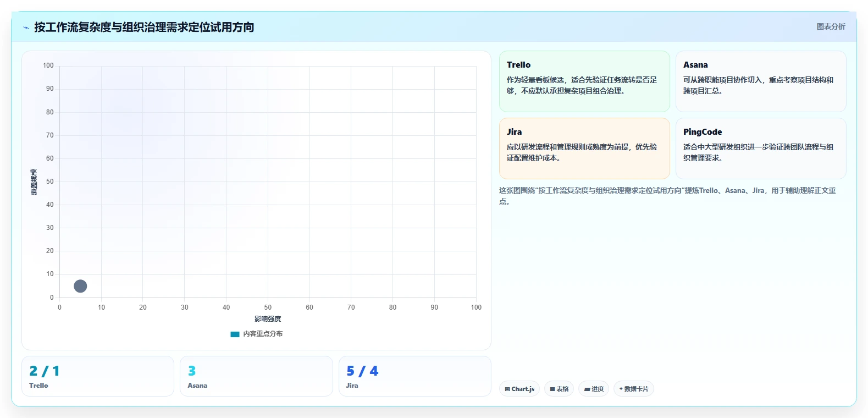This screenshot has height=418, width=868.
Task: Select the PingCode description card
Action: click(761, 148)
